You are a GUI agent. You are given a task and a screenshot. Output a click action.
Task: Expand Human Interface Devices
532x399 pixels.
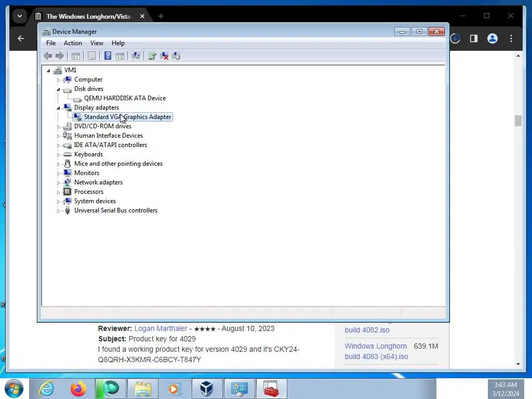[x=58, y=136]
